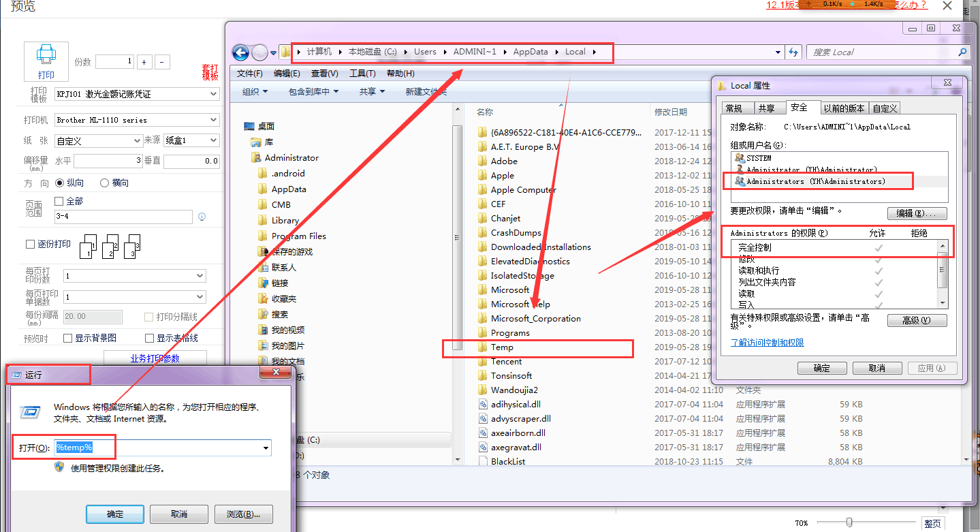This screenshot has width=980, height=532.
Task: Click the user icon beside SYSTEM
Action: (x=740, y=158)
